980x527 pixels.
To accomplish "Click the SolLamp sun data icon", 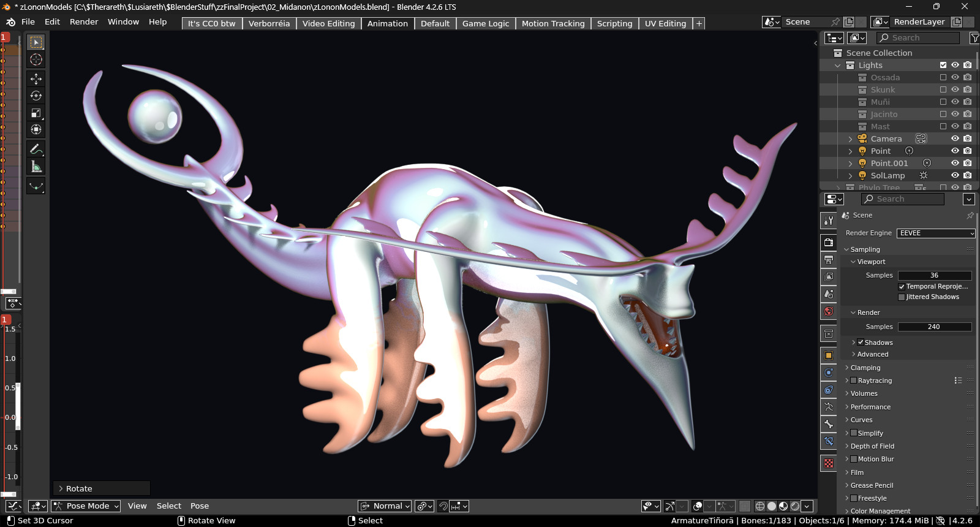I will [x=924, y=175].
